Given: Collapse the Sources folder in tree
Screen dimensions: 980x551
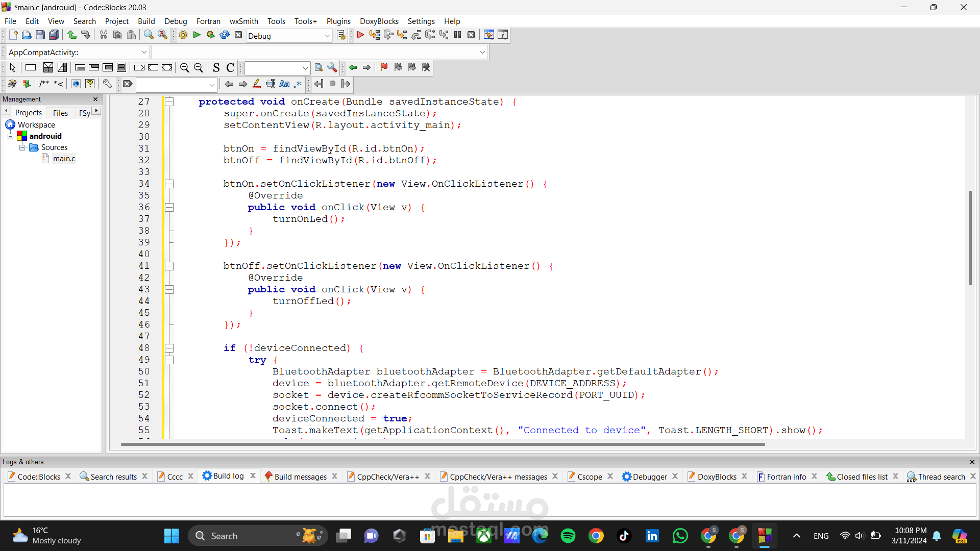Looking at the screenshot, I should (x=22, y=147).
